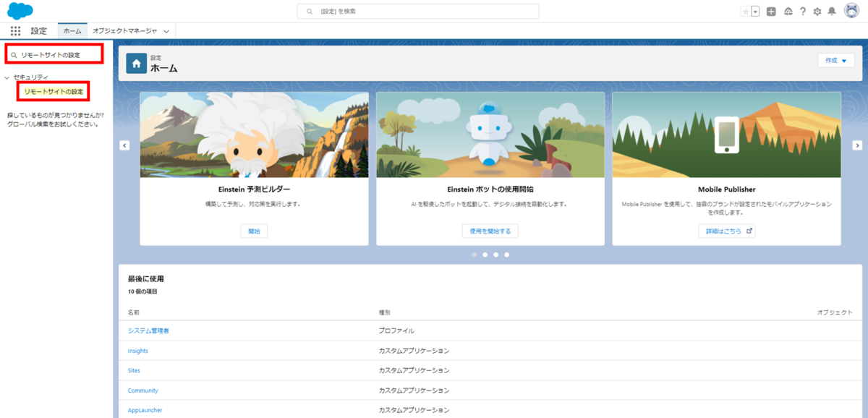Click the favorites star icon
Screen dimensions: 868x418
tap(746, 12)
